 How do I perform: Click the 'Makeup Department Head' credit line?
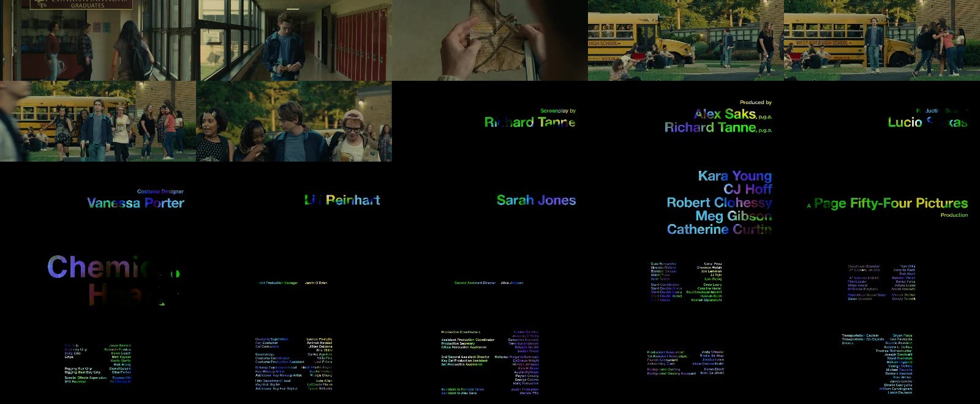(x=294, y=368)
